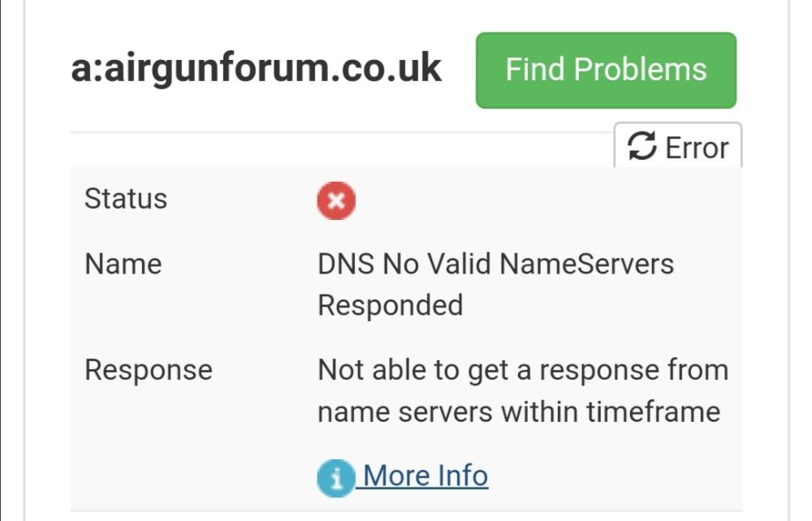
Task: Open the Error tab
Action: (x=678, y=146)
